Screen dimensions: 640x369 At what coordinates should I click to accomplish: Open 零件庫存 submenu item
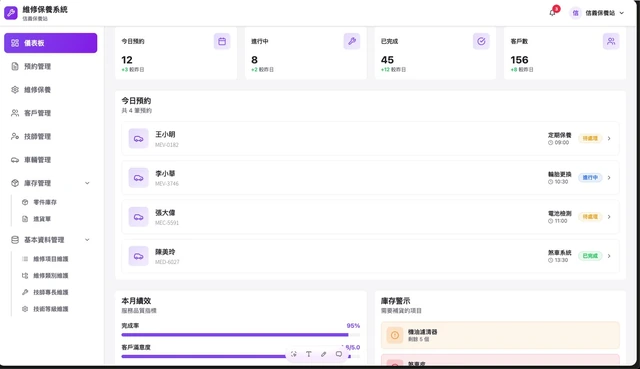[45, 202]
